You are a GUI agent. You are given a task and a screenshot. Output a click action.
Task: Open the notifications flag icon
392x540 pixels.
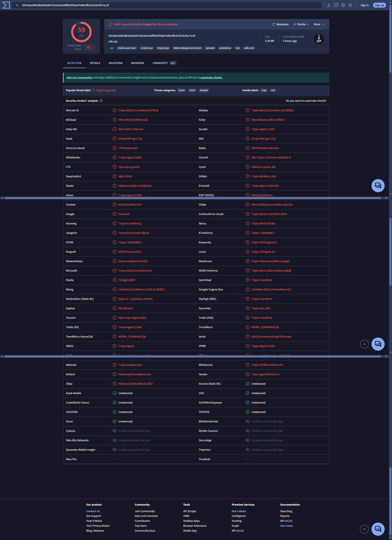336,5
